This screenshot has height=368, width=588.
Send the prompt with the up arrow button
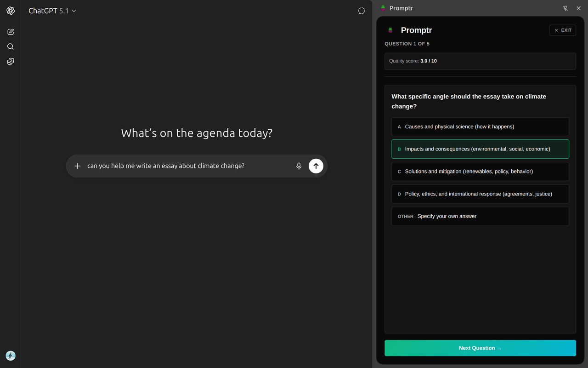(x=316, y=166)
